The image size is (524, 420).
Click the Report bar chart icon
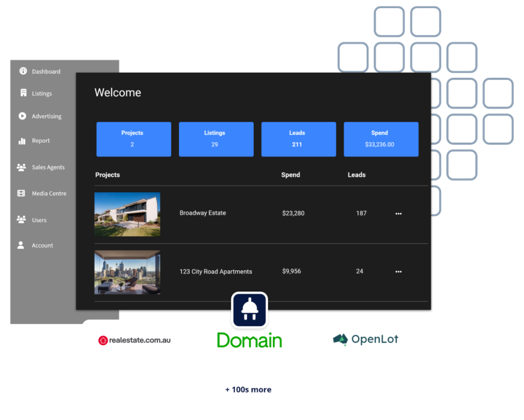[22, 141]
